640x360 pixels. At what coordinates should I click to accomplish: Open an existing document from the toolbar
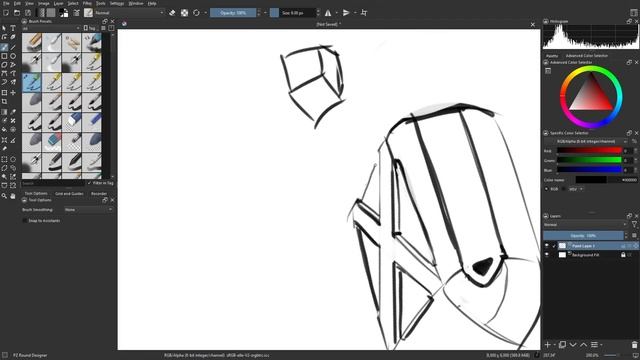[17, 13]
